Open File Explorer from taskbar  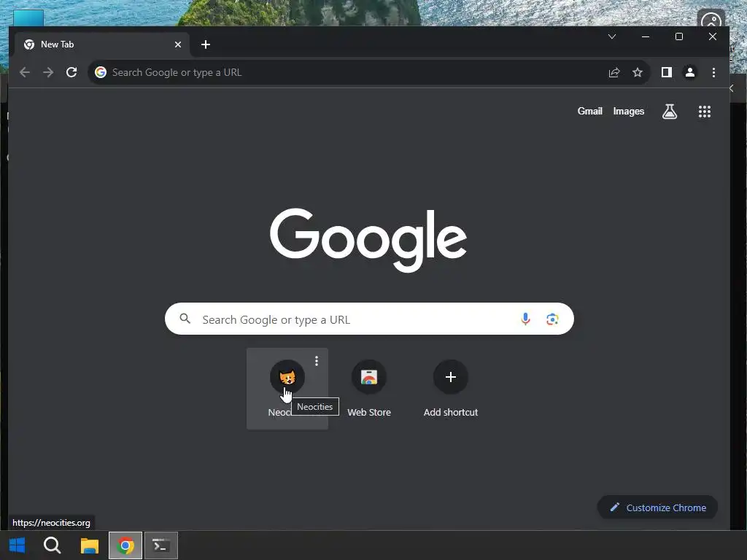[x=89, y=545]
